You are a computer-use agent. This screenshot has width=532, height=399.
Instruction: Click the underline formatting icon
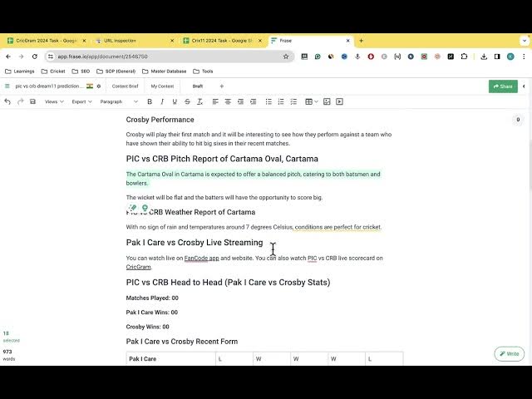point(175,101)
